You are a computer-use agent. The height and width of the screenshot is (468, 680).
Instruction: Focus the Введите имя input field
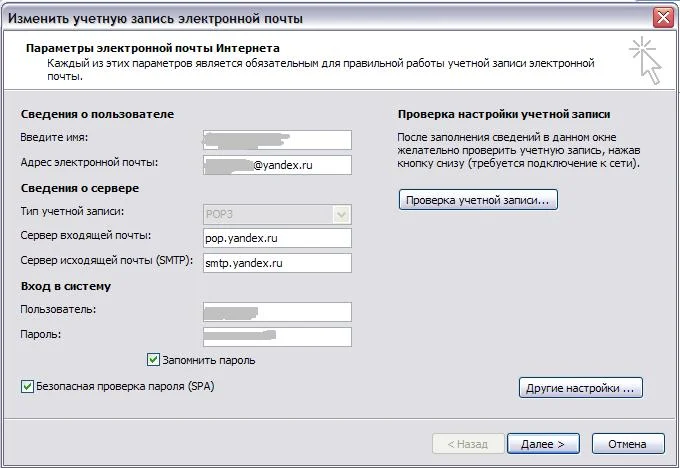pyautogui.click(x=277, y=139)
